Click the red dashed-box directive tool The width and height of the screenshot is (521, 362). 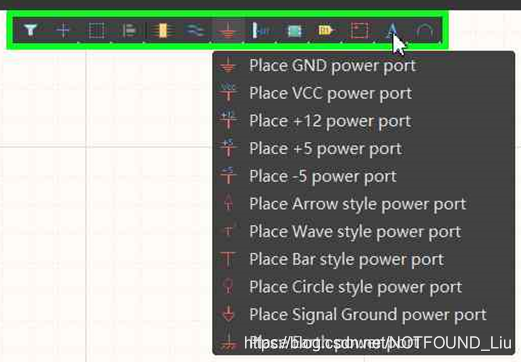coord(360,30)
